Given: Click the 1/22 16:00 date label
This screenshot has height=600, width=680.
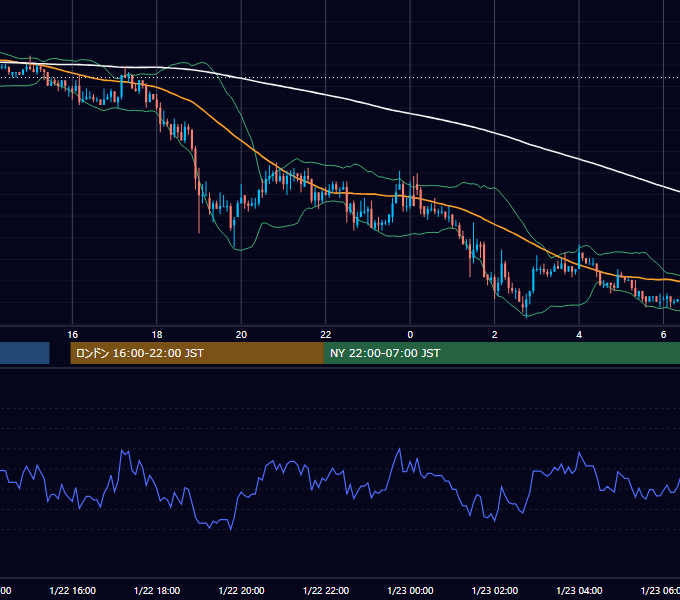Looking at the screenshot, I should coord(72,590).
